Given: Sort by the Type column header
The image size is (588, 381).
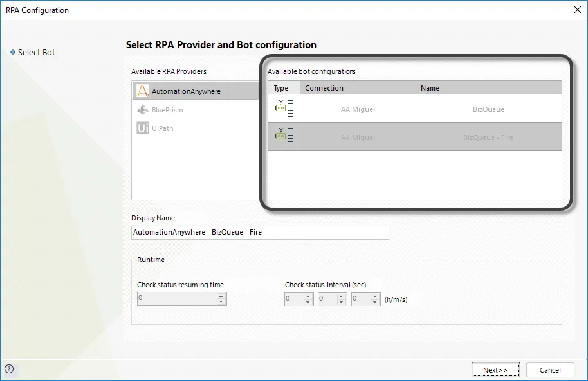Looking at the screenshot, I should coord(284,87).
